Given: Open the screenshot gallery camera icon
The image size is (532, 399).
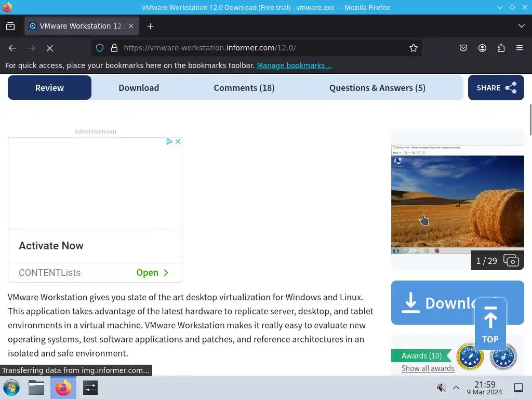Looking at the screenshot, I should pyautogui.click(x=511, y=261).
